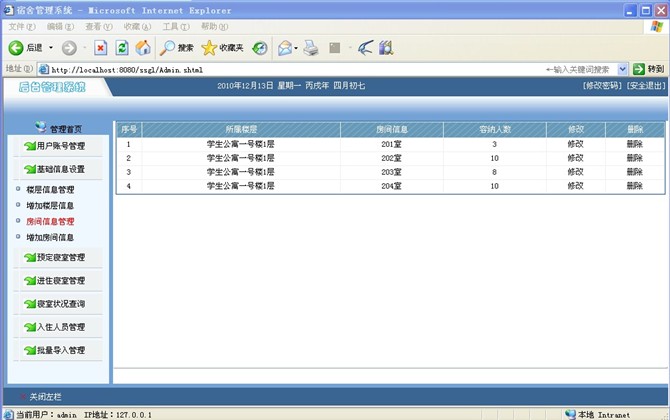The width and height of the screenshot is (670, 420).
Task: Collapse the 基础信息设置 sidebar section
Action: [60, 169]
